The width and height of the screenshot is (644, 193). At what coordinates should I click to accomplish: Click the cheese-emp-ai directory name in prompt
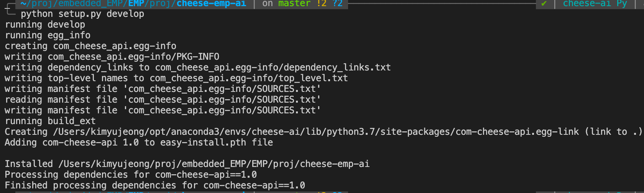pyautogui.click(x=211, y=4)
